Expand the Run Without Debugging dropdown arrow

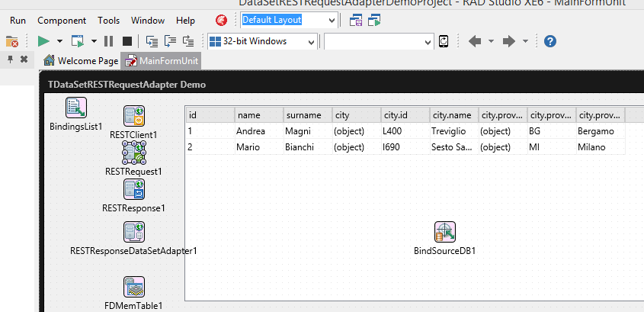click(94, 41)
